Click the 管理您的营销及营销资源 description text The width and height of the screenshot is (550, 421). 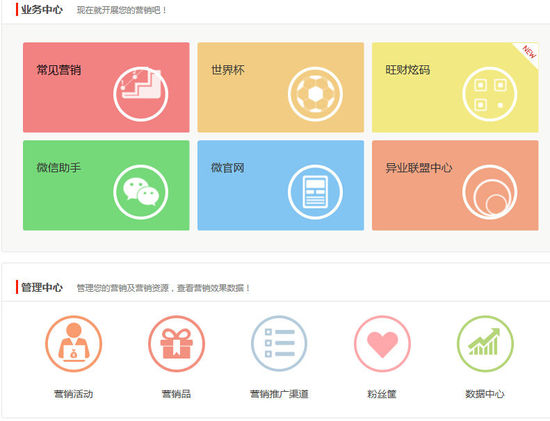coord(163,288)
